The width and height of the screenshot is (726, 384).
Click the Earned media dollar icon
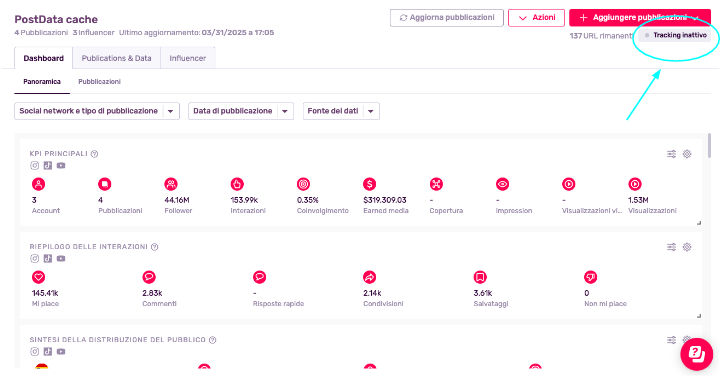369,184
